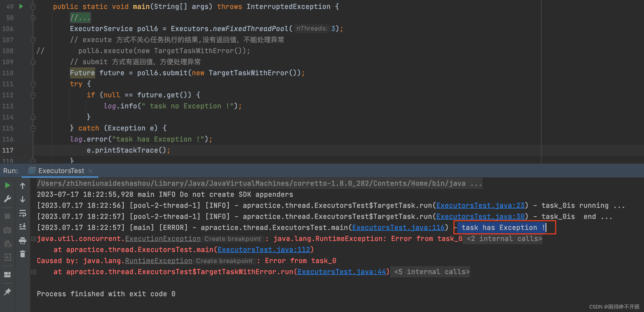This screenshot has width=644, height=312.
Task: Click Create breakpoint next to RuntimeException
Action: click(x=224, y=261)
